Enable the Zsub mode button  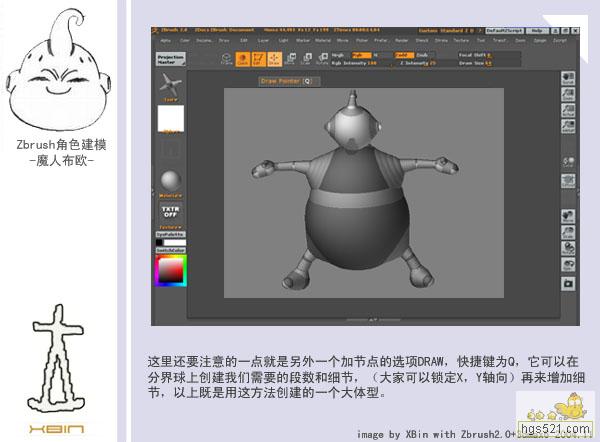[424, 55]
